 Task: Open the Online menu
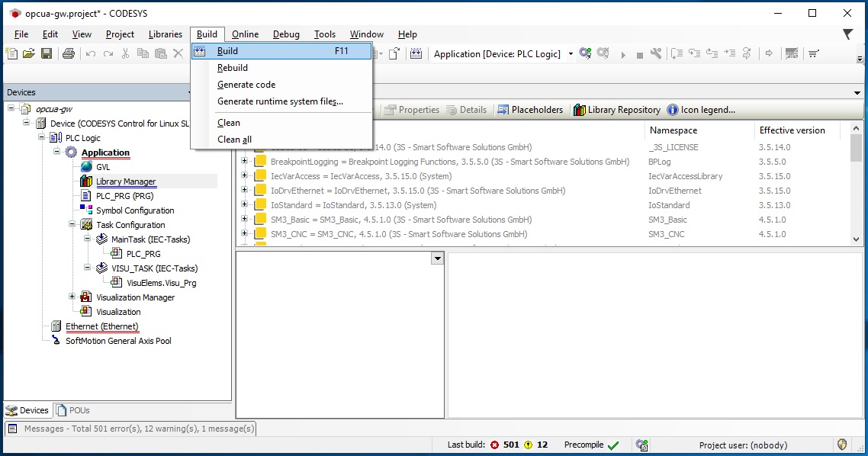tap(246, 34)
